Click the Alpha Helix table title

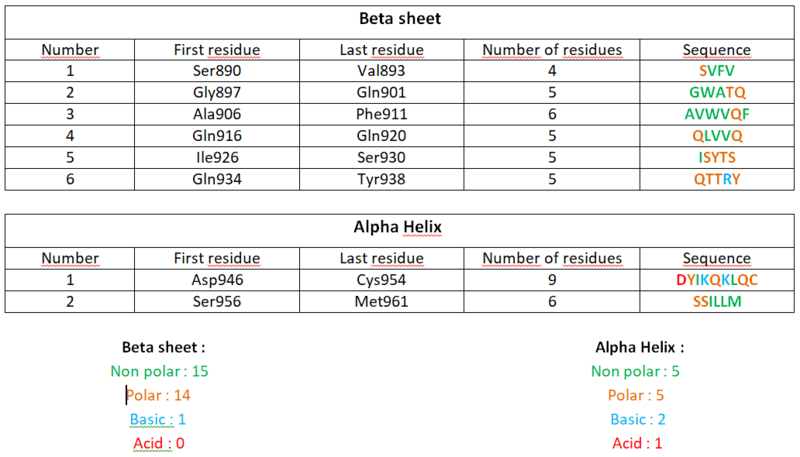click(x=399, y=228)
